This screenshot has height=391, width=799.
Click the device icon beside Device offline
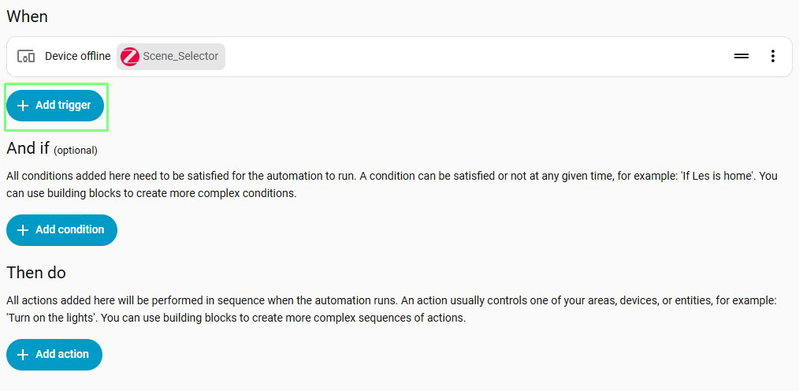25,56
